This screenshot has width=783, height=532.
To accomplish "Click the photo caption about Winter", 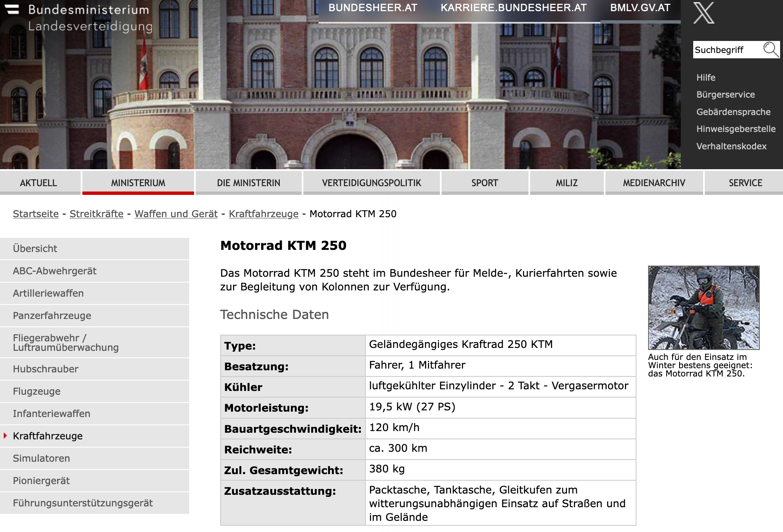I will [x=700, y=365].
